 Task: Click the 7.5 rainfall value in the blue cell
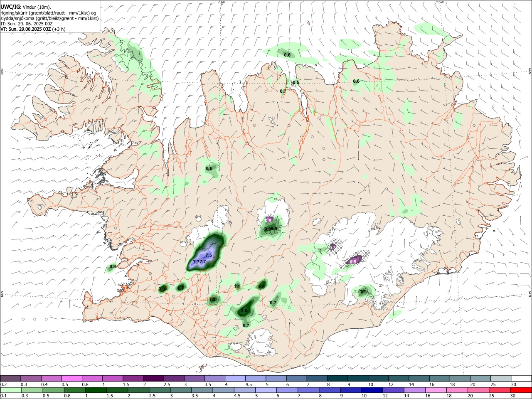(x=209, y=255)
